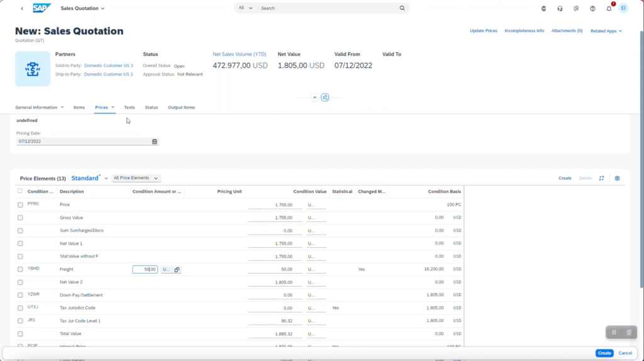Select the YBHD Freight row checkbox
644x361 pixels.
tap(20, 269)
